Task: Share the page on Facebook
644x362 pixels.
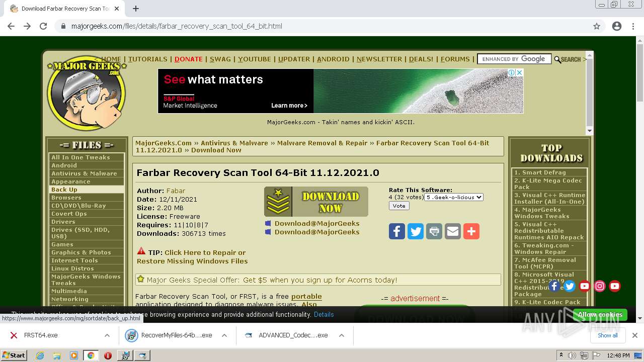Action: click(x=397, y=231)
